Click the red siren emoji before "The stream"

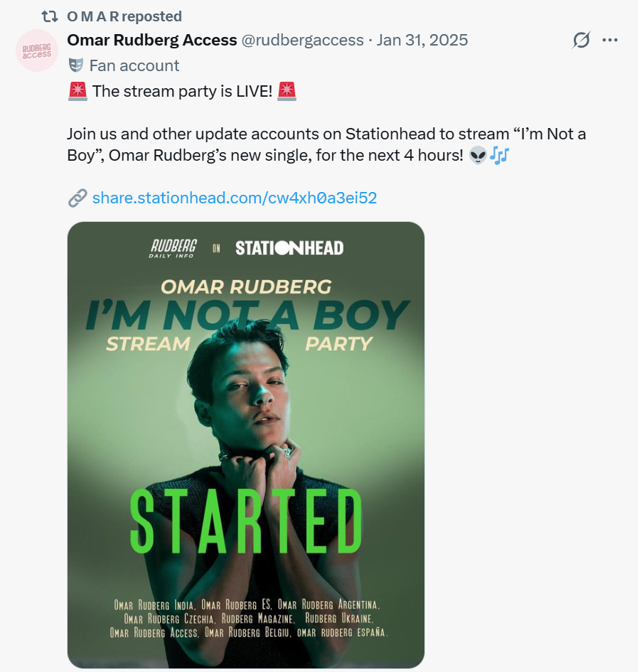[x=77, y=92]
